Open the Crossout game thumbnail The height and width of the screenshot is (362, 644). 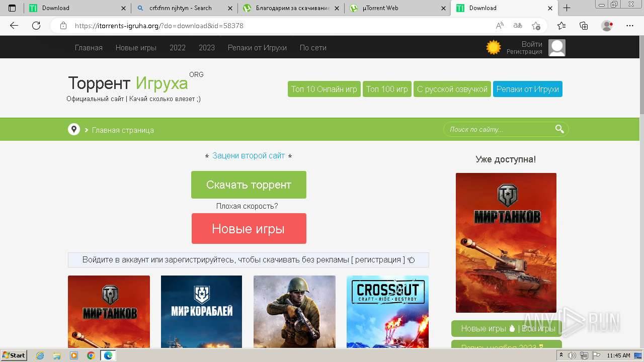coord(387,312)
